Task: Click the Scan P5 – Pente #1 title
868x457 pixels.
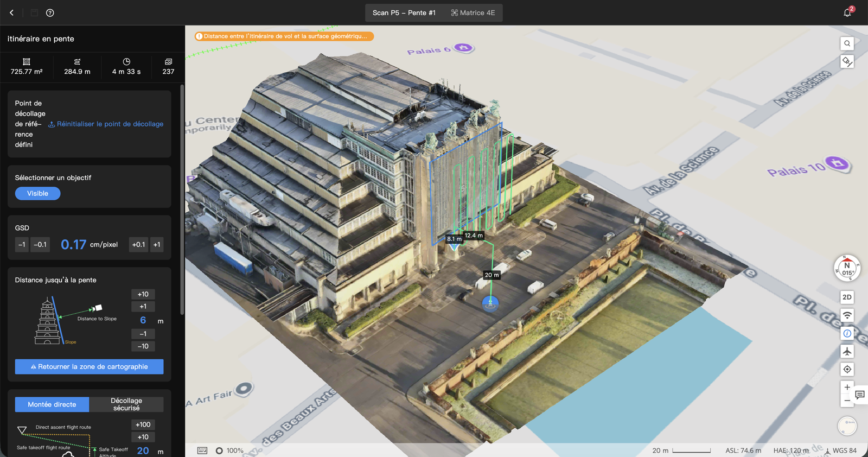Action: pos(404,12)
